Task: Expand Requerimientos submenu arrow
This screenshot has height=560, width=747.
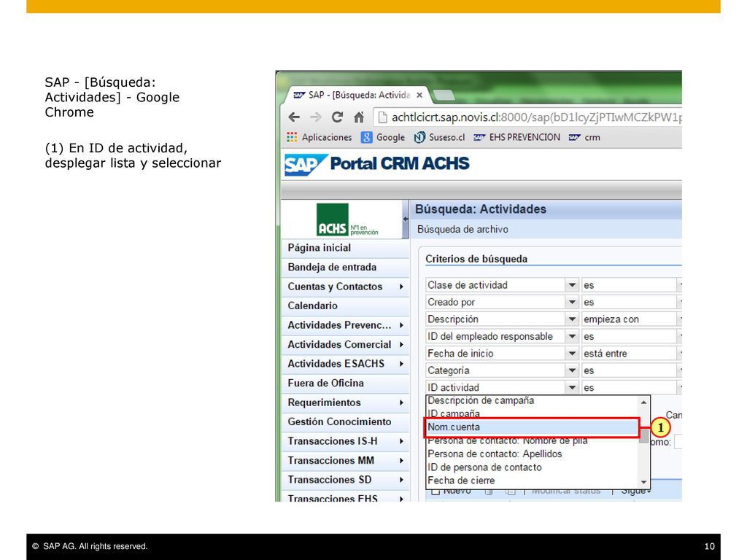Action: click(x=401, y=402)
